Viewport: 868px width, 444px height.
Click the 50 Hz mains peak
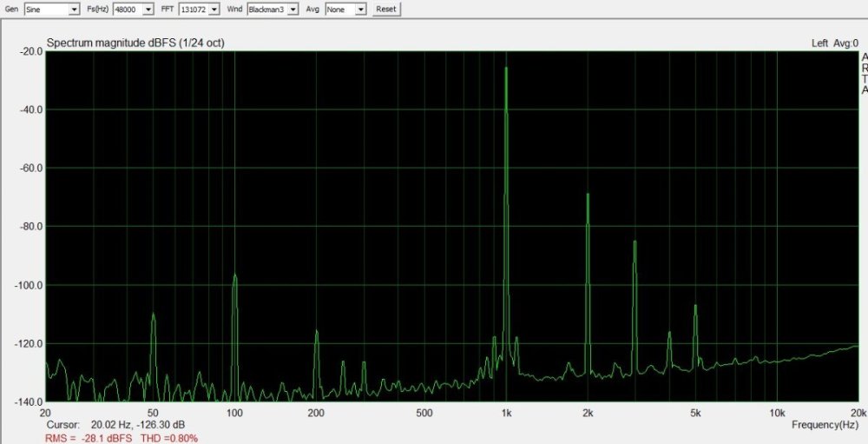tap(153, 315)
